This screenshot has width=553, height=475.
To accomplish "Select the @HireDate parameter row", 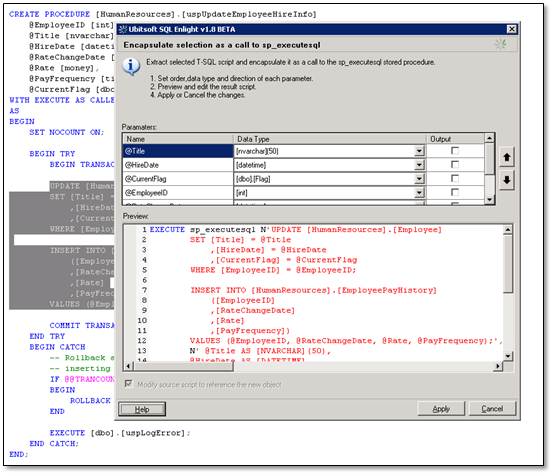I will click(178, 165).
